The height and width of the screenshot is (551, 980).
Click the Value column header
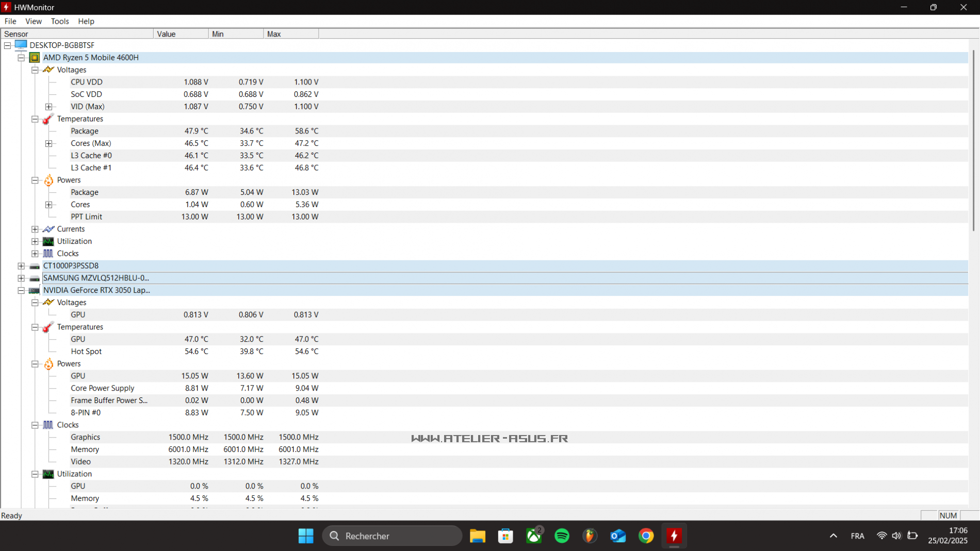click(181, 34)
